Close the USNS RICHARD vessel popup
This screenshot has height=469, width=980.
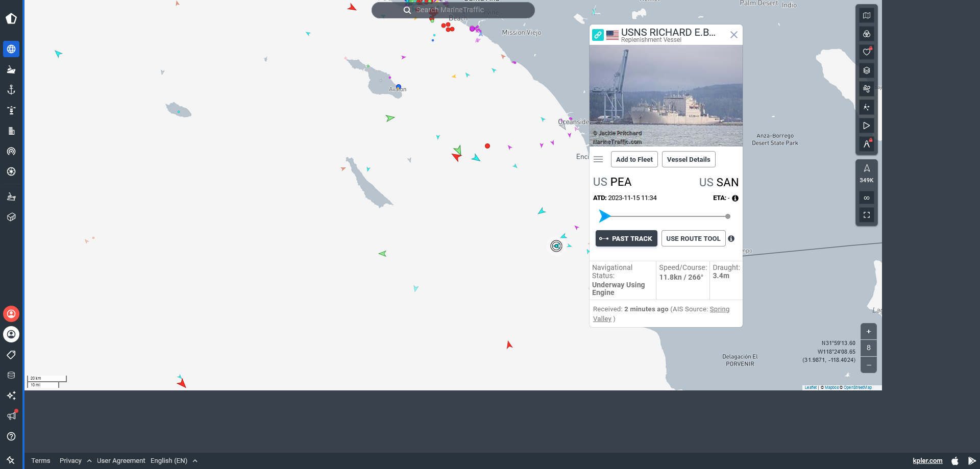(x=734, y=35)
